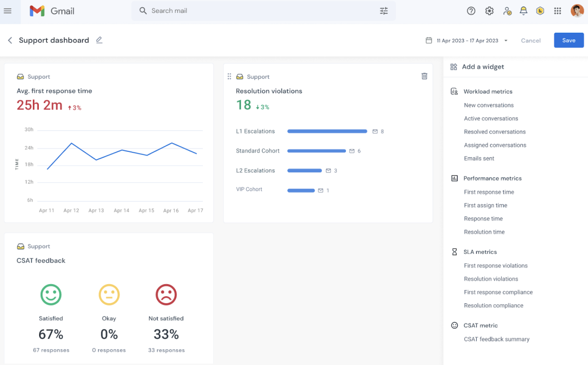The width and height of the screenshot is (588, 365).
Task: Click the yellow Okay neutral face
Action: click(x=109, y=294)
